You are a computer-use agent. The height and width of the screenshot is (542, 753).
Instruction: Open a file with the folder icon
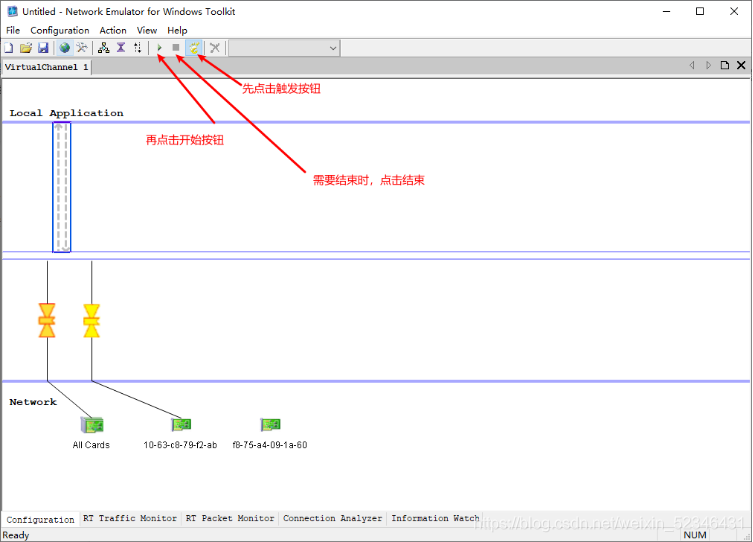coord(26,48)
